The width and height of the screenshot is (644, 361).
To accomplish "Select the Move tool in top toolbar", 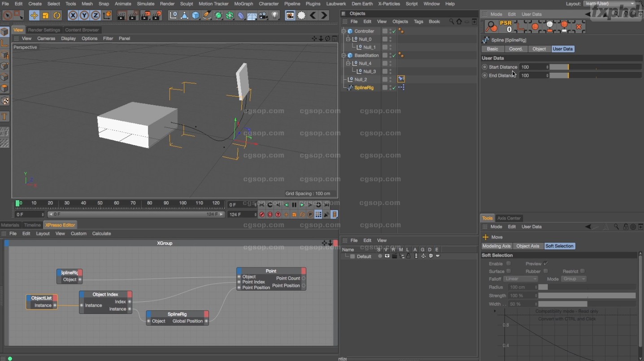I will [x=34, y=16].
